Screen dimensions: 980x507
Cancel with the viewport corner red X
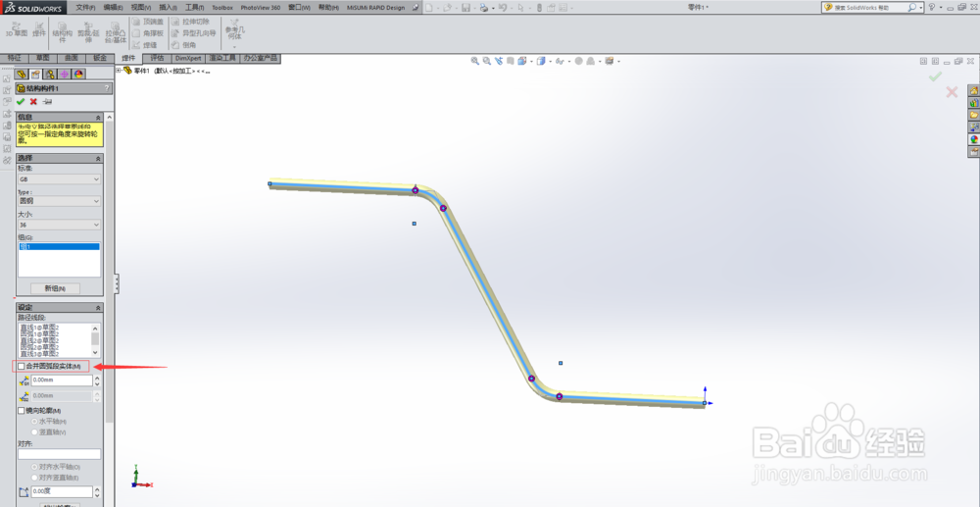click(952, 92)
